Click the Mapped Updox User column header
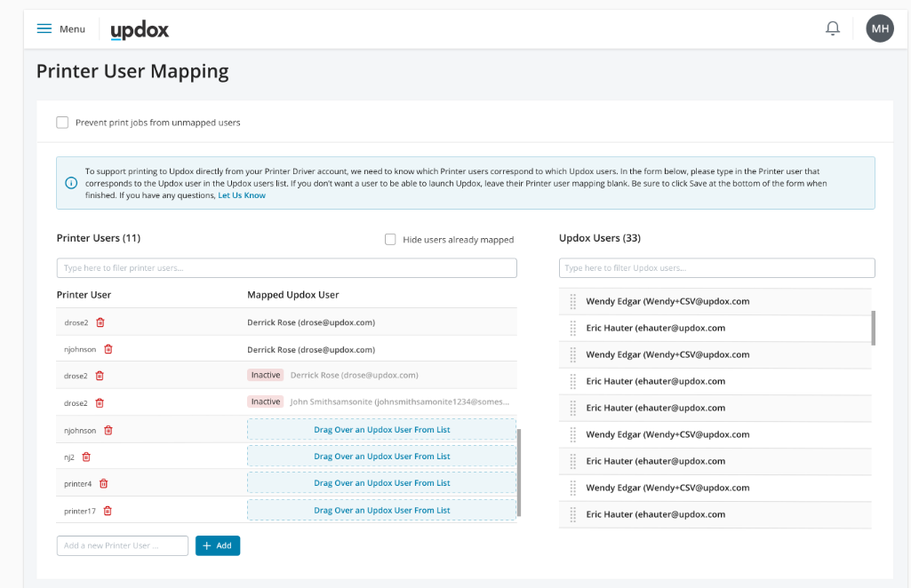This screenshot has width=911, height=588. coord(292,295)
